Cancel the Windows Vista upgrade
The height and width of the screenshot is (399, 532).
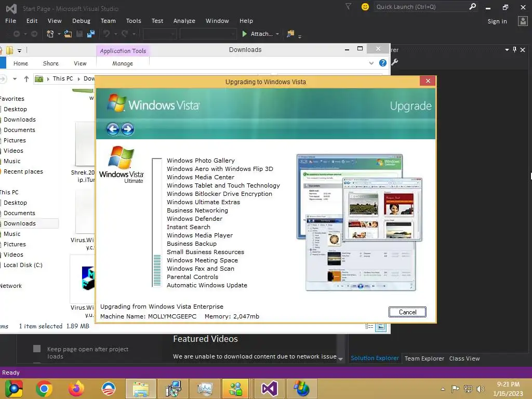[407, 312]
